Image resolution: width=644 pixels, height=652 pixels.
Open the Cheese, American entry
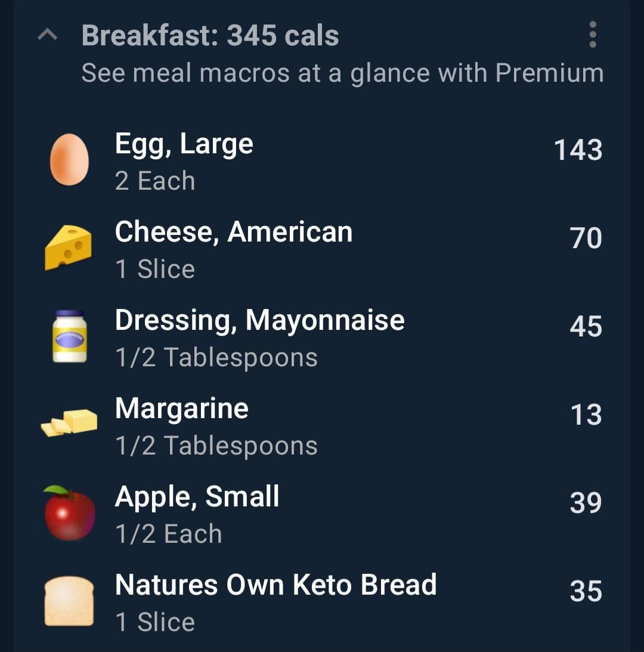coord(233,232)
